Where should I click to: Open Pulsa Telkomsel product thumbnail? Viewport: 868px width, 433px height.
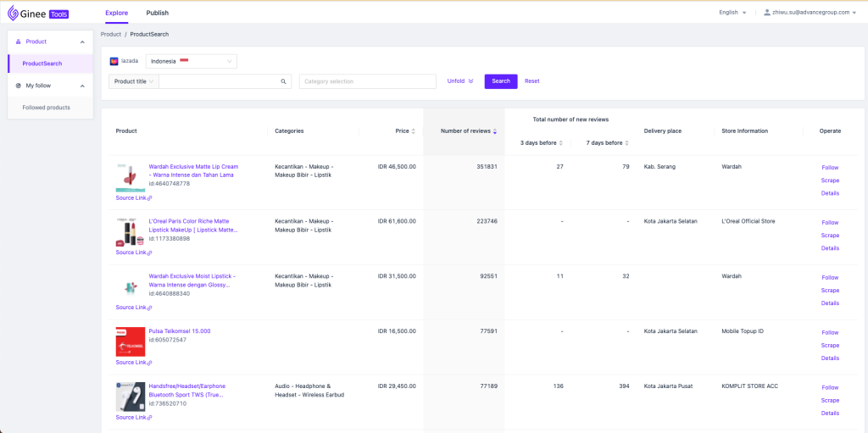(x=130, y=341)
